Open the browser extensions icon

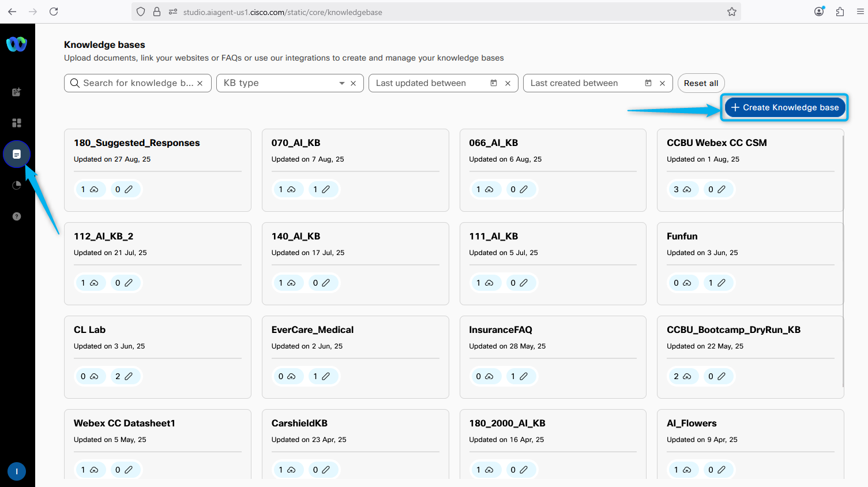click(x=840, y=12)
